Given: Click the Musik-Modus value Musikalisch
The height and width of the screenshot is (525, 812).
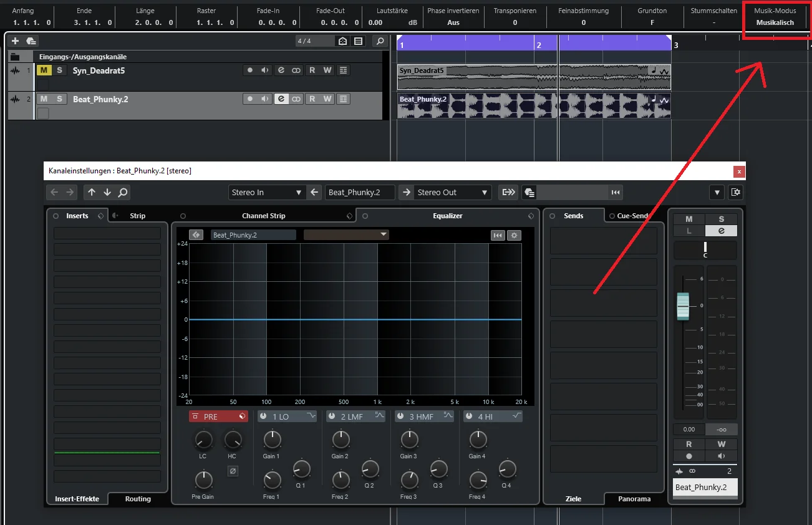Looking at the screenshot, I should point(775,22).
